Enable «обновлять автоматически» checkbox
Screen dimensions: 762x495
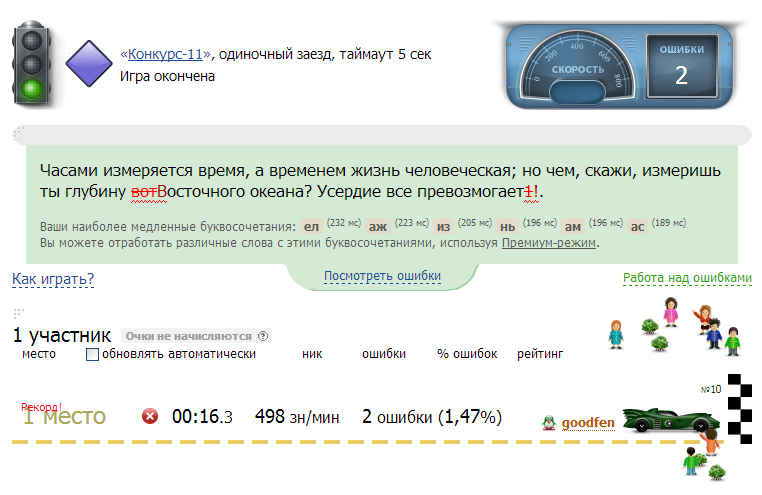point(92,355)
